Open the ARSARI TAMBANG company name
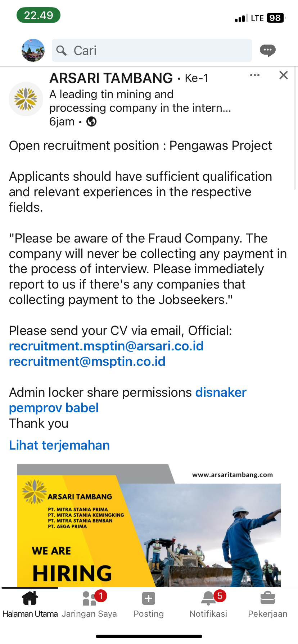Image resolution: width=298 pixels, height=644 pixels. click(x=111, y=78)
